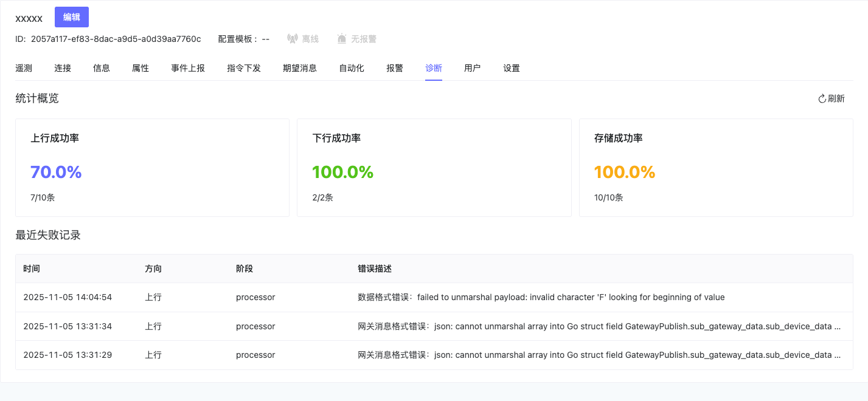Switch to the 属性 tab
868x401 pixels.
[140, 68]
